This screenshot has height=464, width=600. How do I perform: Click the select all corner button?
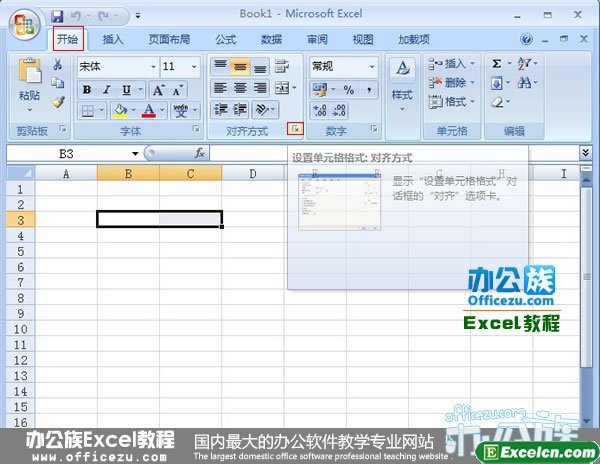click(x=21, y=173)
